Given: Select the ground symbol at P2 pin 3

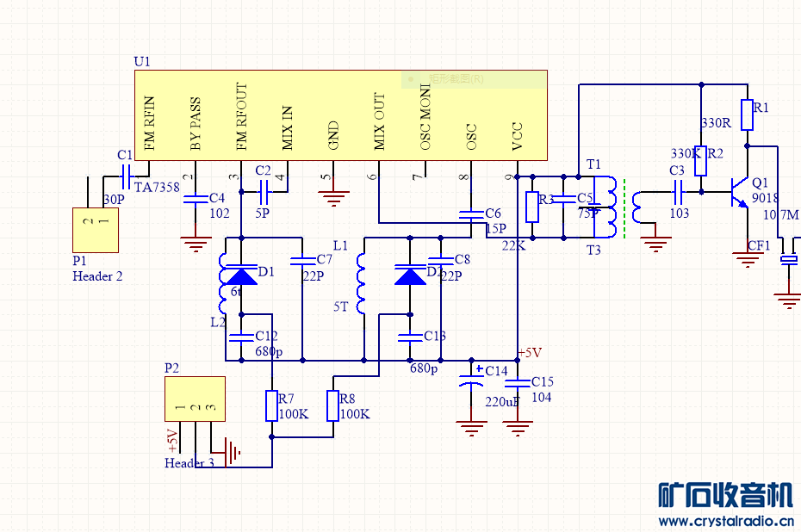Looking at the screenshot, I should 233,452.
